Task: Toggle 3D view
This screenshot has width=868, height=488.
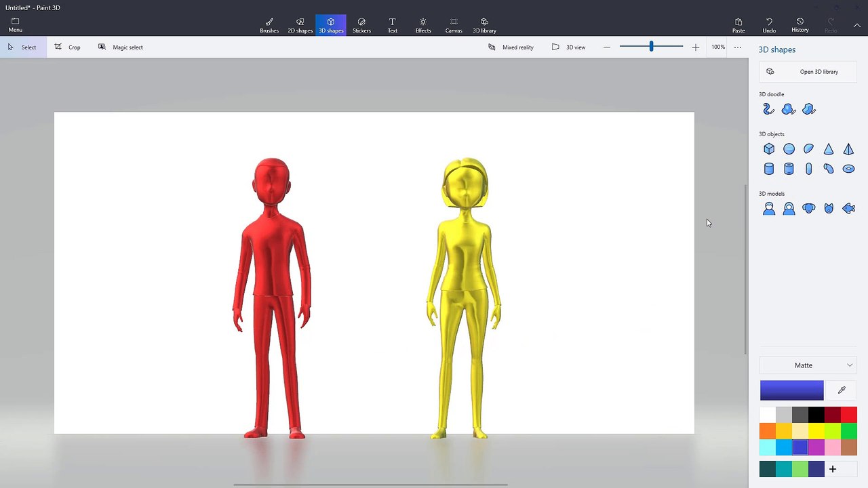Action: pyautogui.click(x=568, y=47)
